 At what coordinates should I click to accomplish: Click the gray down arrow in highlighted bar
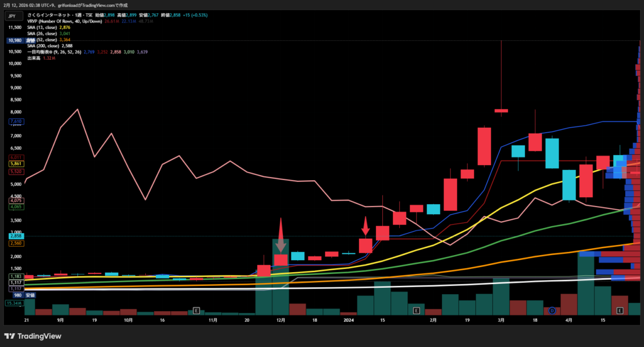280,246
